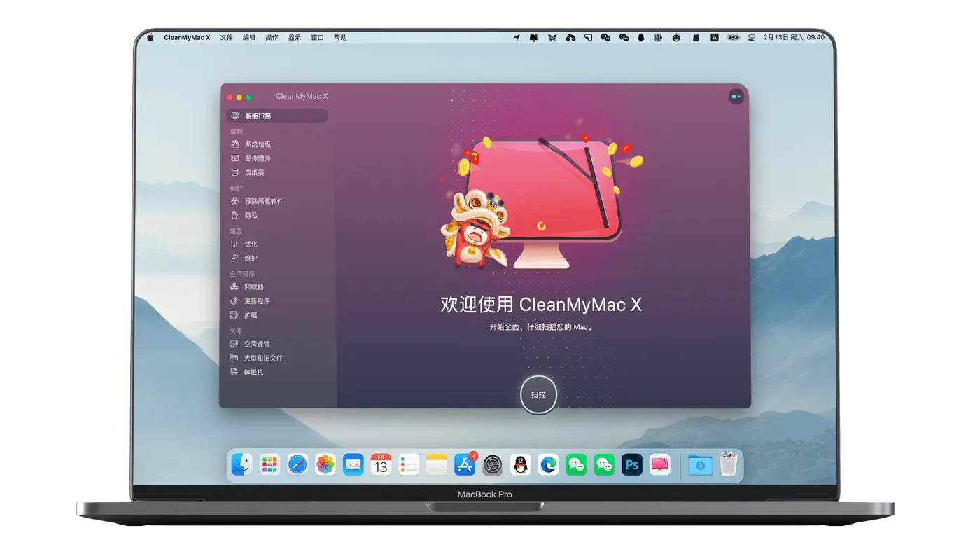The image size is (980, 554).
Task: Open the Apple menu
Action: 150,37
